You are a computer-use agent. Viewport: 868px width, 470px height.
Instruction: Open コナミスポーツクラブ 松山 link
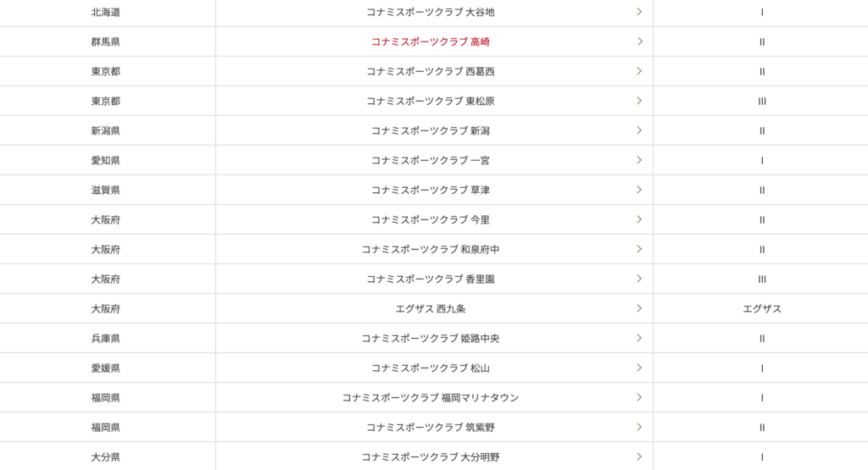(430, 368)
